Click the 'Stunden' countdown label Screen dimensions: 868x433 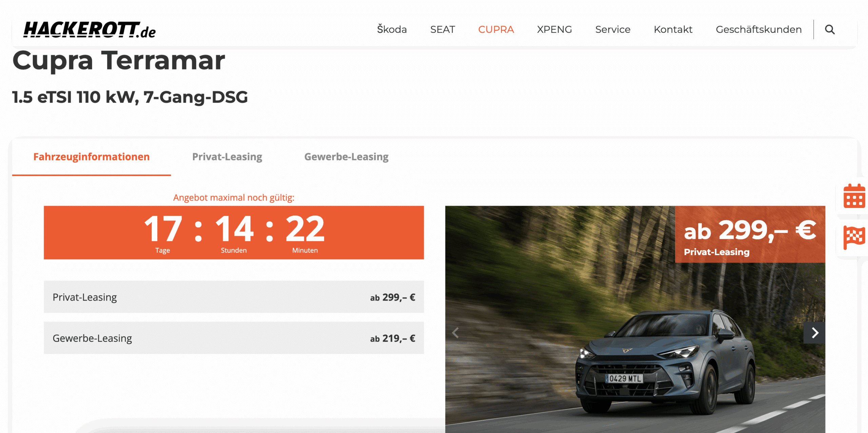coord(234,250)
